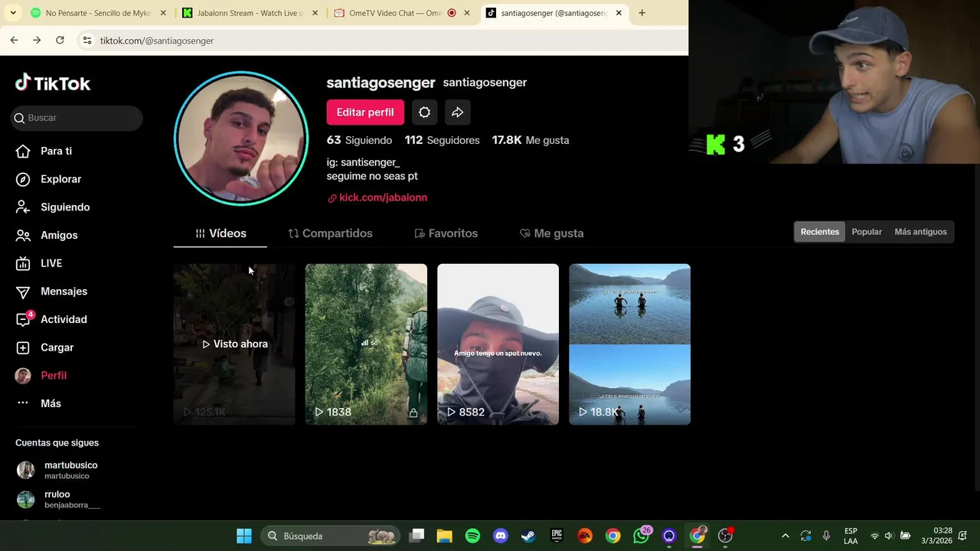
Task: Open Discord from the taskbar
Action: (x=501, y=536)
